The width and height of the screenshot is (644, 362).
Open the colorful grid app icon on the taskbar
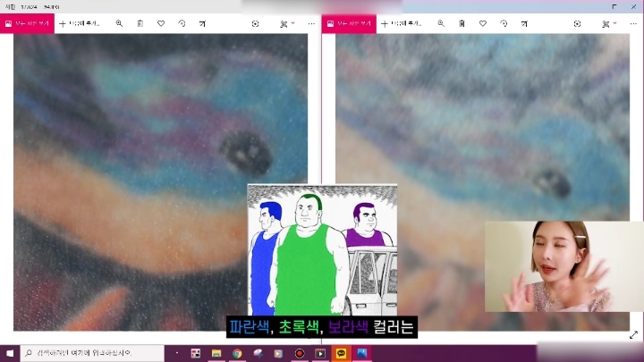pyautogui.click(x=196, y=353)
